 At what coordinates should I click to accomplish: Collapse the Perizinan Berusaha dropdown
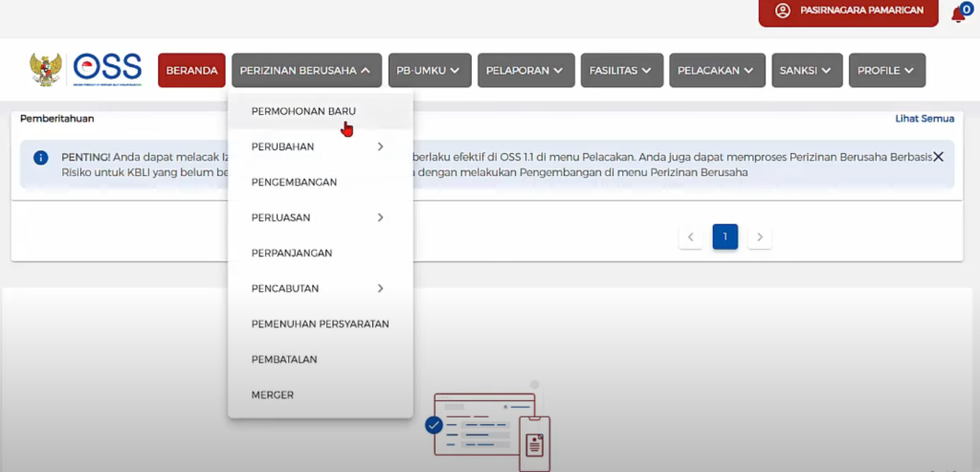306,70
